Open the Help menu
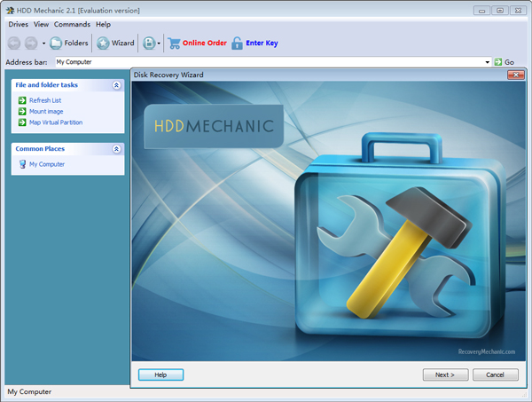Viewport: 532px width, 402px height. [x=103, y=25]
